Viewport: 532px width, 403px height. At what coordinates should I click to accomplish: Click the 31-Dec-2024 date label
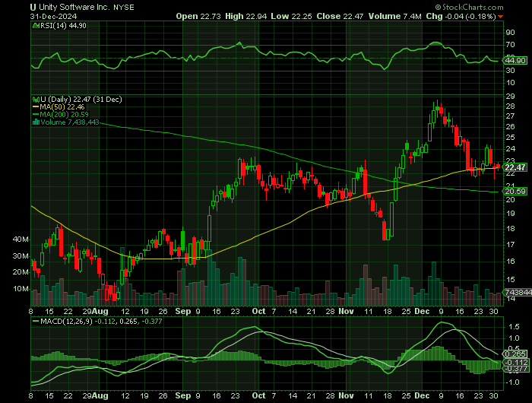[53, 16]
